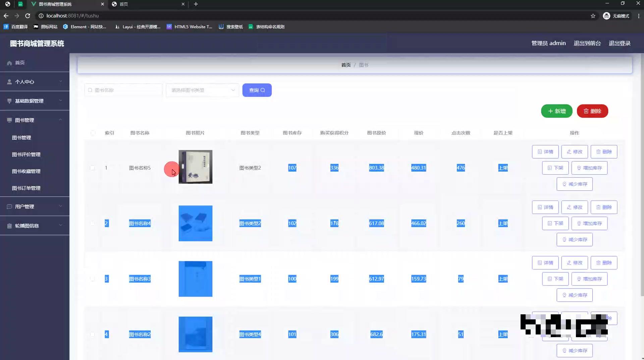
Task: Open the 百度翻译 bookmark
Action: pos(15,27)
